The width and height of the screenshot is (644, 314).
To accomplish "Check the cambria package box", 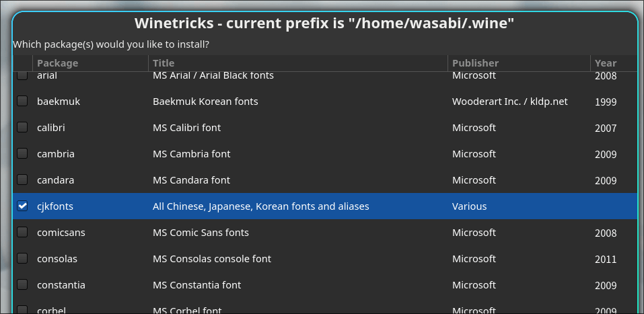I will click(x=22, y=153).
